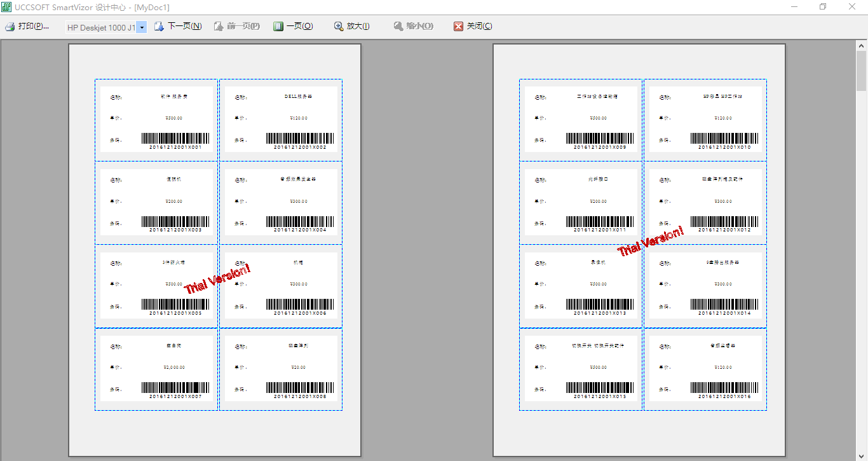This screenshot has width=868, height=461.
Task: Click barcode text 20161212001X014
Action: pos(724,313)
